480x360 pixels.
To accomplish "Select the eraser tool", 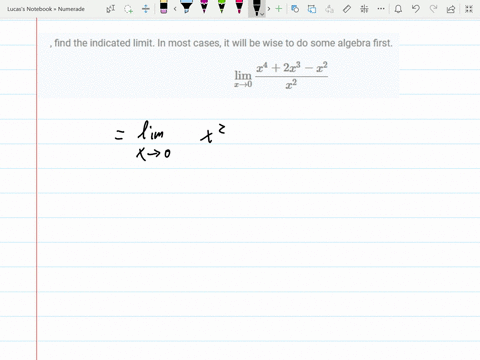I will pos(164,7).
